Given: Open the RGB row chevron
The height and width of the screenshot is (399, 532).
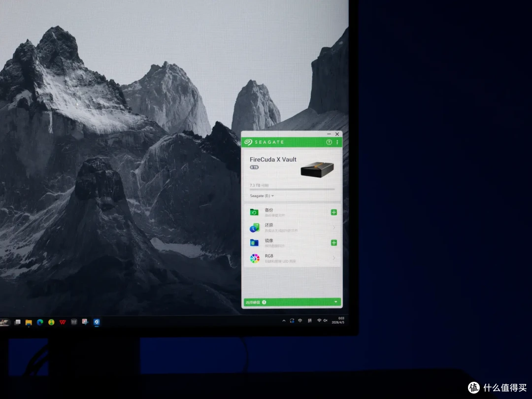Looking at the screenshot, I should coord(334,258).
